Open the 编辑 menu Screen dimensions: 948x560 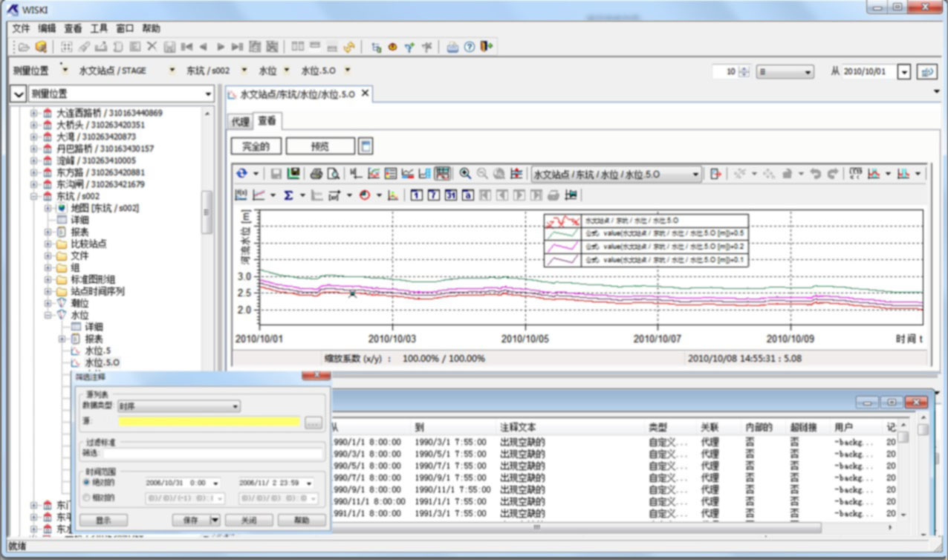47,28
